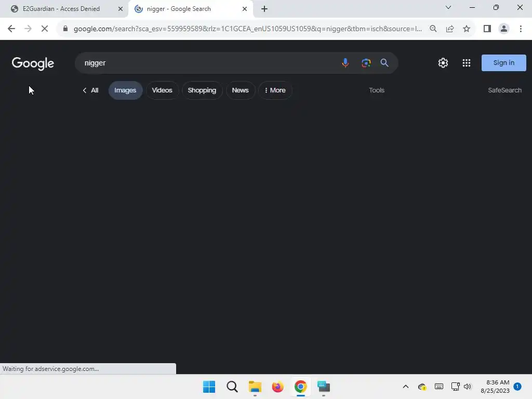Click the forward navigation arrow
This screenshot has height=399, width=532.
click(x=28, y=29)
